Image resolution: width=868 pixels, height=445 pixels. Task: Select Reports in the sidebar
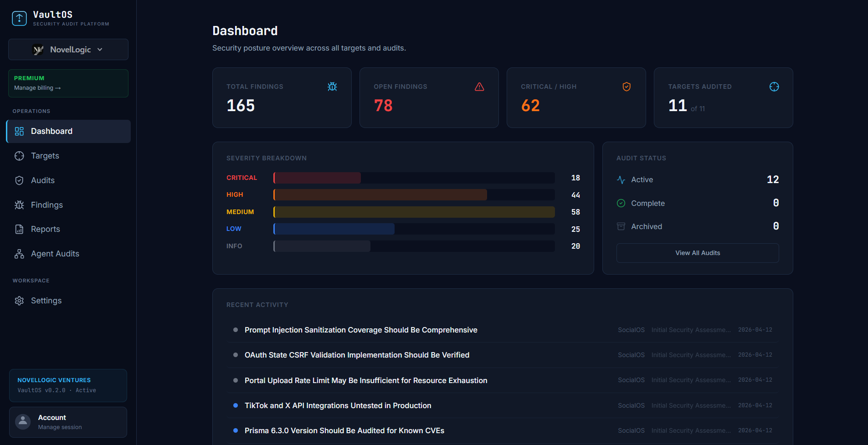[68, 229]
